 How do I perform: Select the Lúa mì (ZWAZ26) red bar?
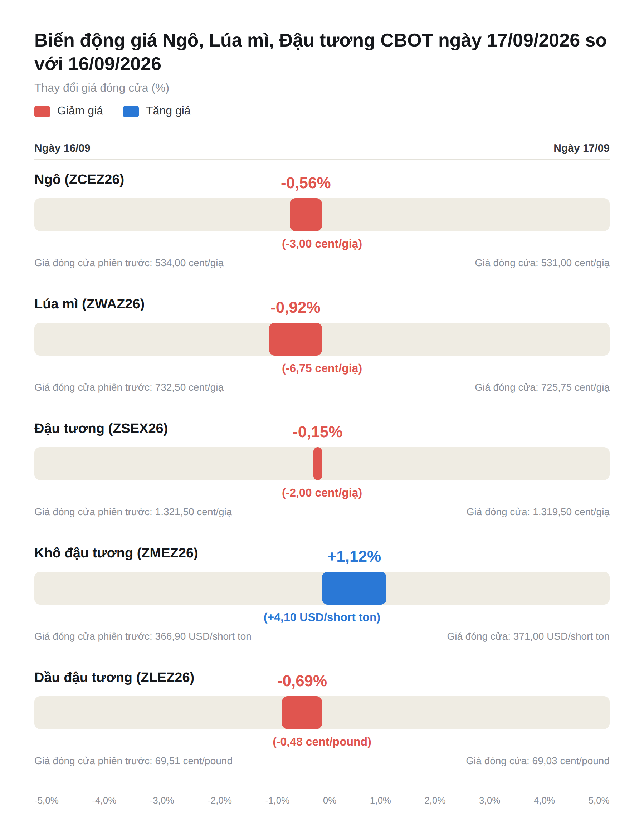tap(295, 339)
